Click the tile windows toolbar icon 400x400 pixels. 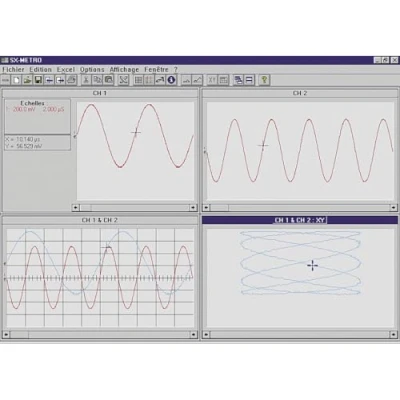pos(249,80)
